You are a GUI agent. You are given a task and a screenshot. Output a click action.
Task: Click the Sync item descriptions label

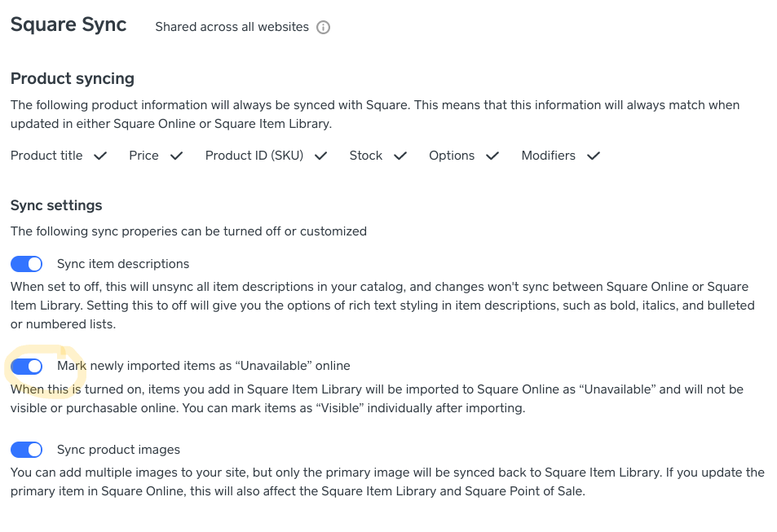click(123, 264)
